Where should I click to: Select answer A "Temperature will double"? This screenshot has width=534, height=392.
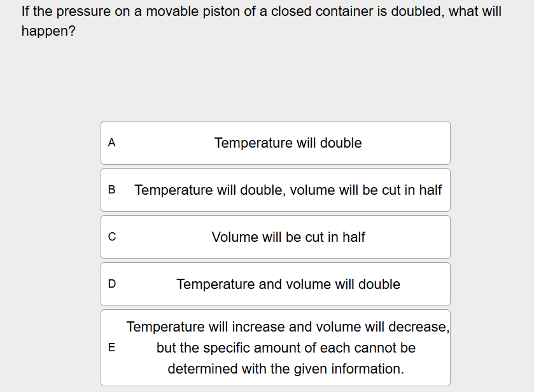click(275, 143)
